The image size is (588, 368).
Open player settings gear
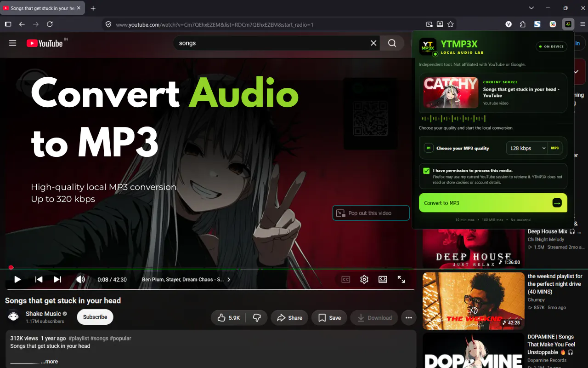click(x=364, y=279)
